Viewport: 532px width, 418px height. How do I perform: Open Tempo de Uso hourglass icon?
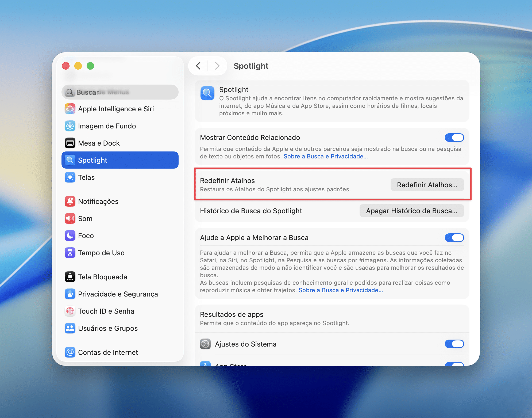[70, 253]
